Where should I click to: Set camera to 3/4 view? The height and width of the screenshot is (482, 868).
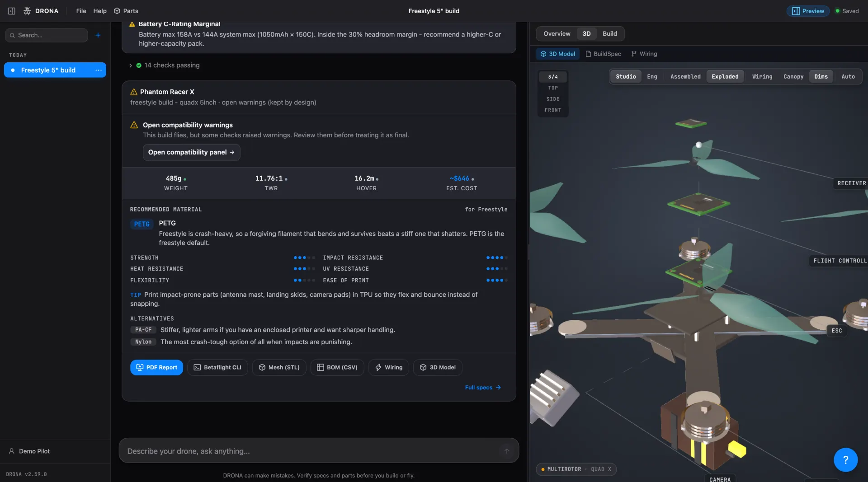point(553,77)
